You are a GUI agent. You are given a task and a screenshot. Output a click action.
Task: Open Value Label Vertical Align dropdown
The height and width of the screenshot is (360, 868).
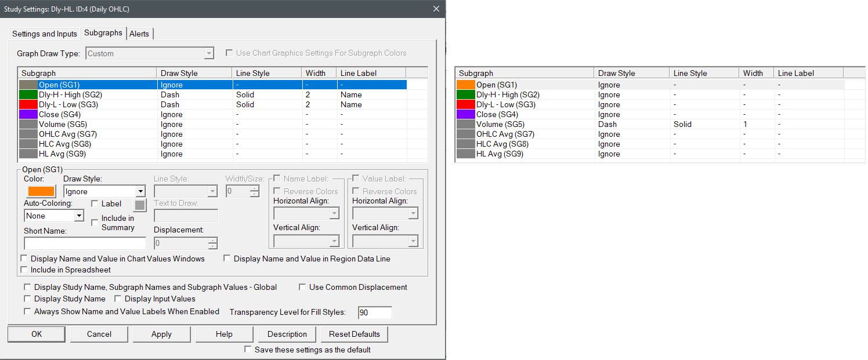tap(385, 241)
